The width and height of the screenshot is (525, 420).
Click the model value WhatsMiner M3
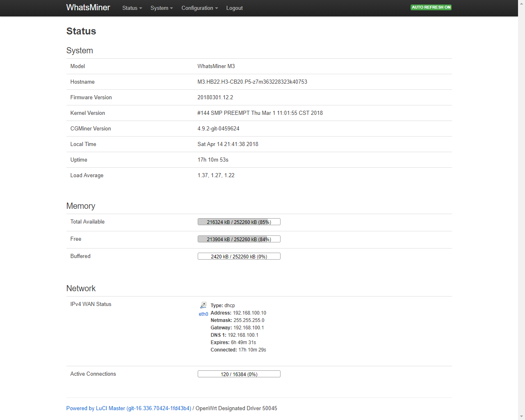click(216, 66)
